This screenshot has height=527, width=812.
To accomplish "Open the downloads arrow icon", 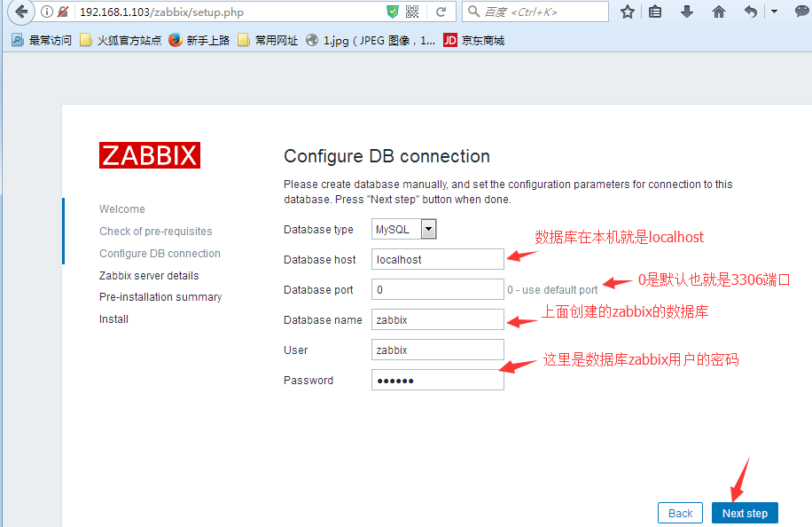I will click(x=686, y=12).
